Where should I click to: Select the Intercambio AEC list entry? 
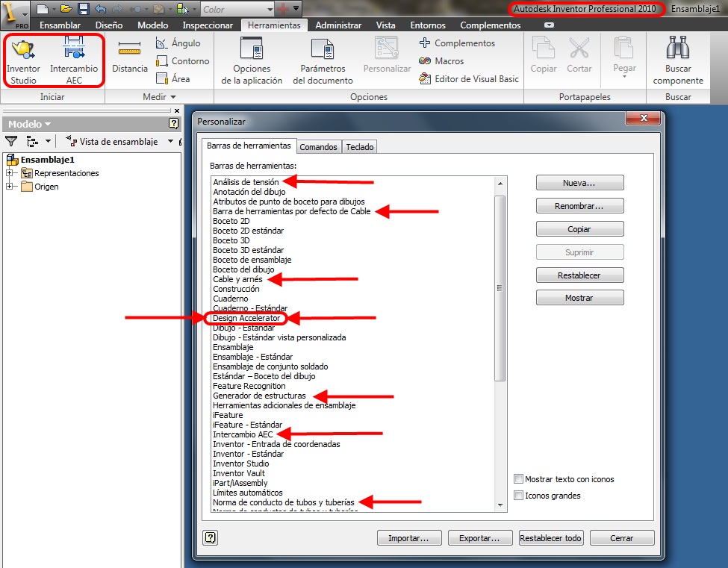coord(243,434)
